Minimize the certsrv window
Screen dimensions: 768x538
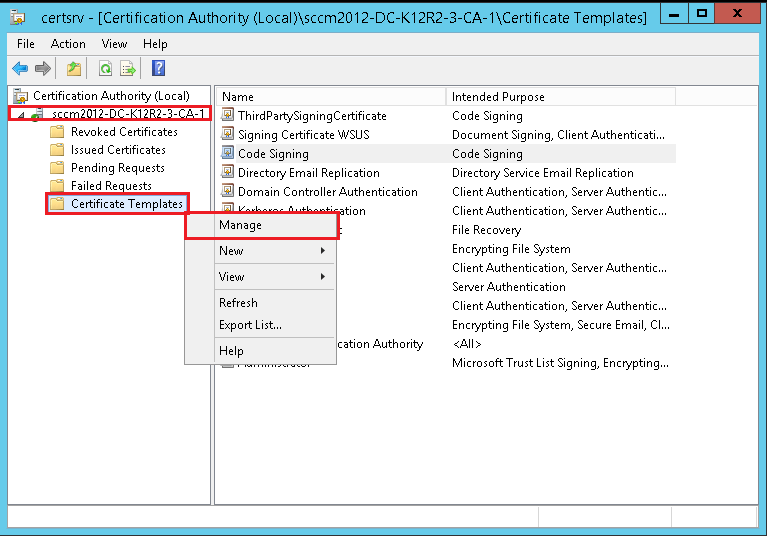[x=674, y=14]
